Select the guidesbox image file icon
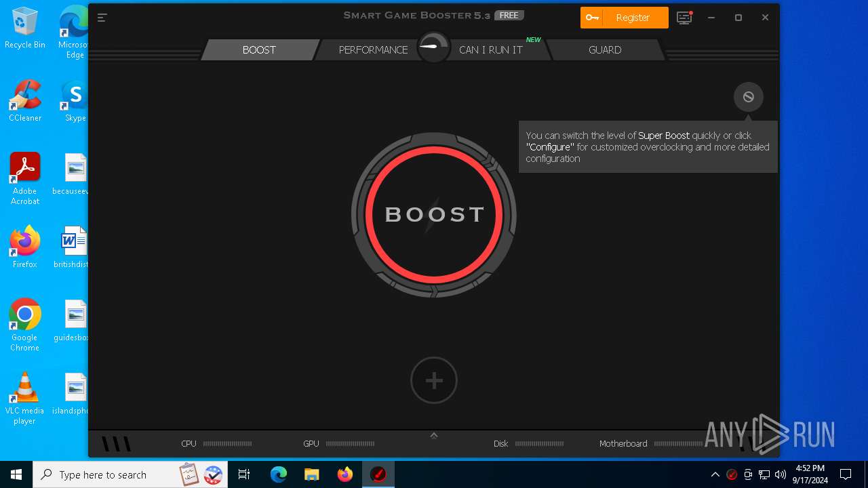This screenshot has height=488, width=868. pyautogui.click(x=73, y=321)
